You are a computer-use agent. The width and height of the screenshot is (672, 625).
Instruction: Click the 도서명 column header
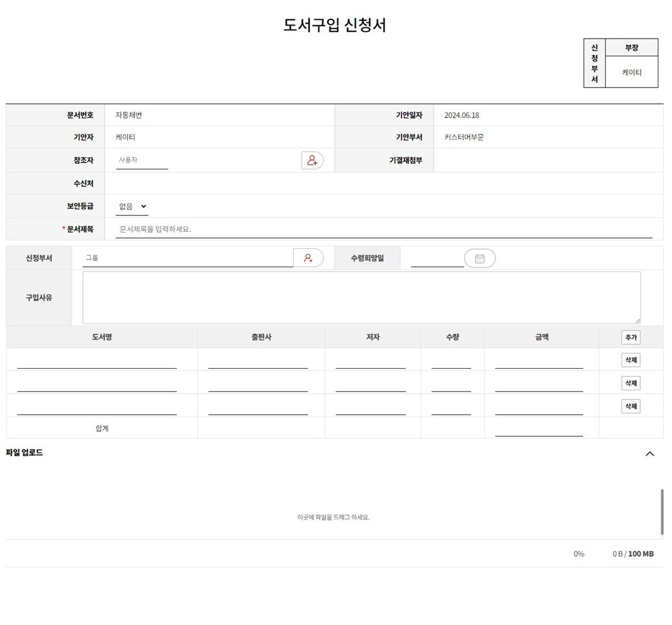pos(102,338)
